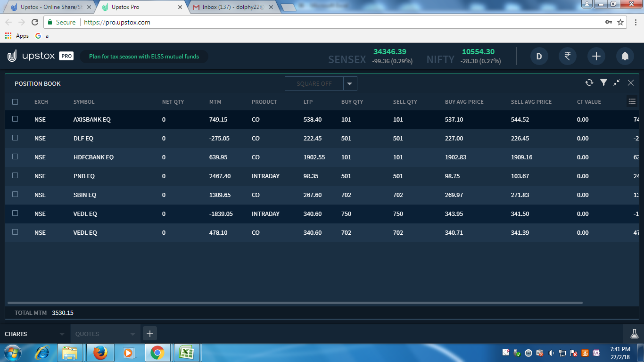Sort by LTP column header

(308, 102)
